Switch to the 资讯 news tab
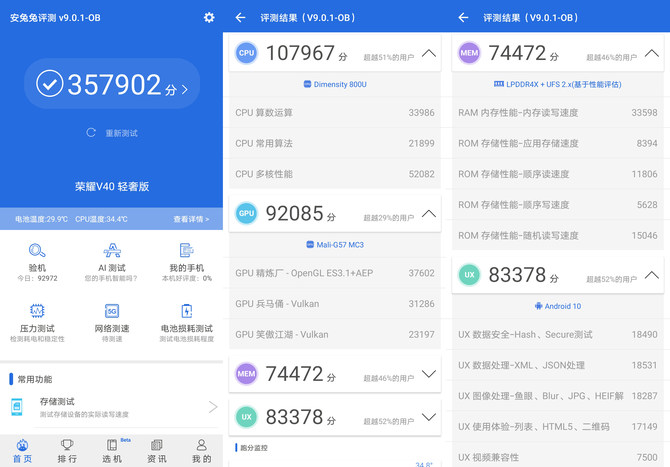670x467 pixels. (157, 451)
